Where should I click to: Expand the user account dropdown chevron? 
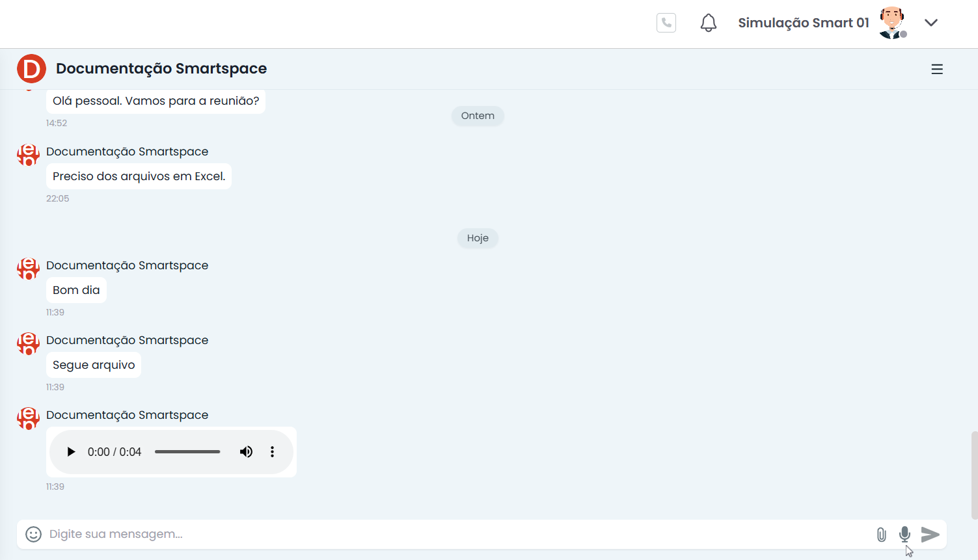[931, 23]
